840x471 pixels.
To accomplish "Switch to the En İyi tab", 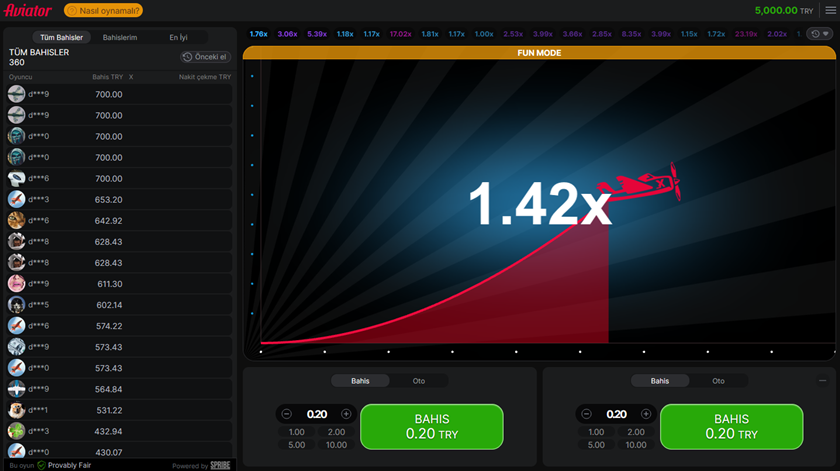I will click(x=178, y=38).
